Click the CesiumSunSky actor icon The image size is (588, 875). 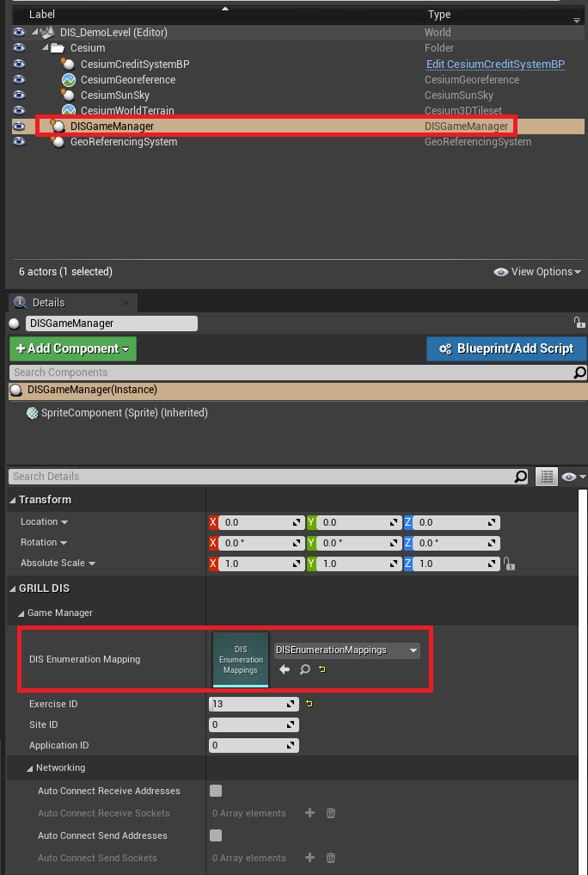pyautogui.click(x=68, y=95)
